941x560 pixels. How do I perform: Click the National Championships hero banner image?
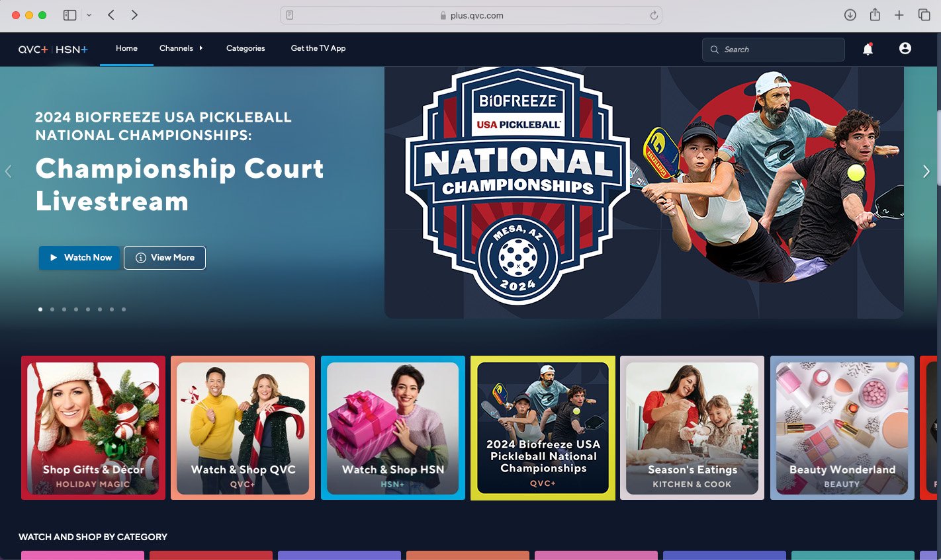click(644, 192)
